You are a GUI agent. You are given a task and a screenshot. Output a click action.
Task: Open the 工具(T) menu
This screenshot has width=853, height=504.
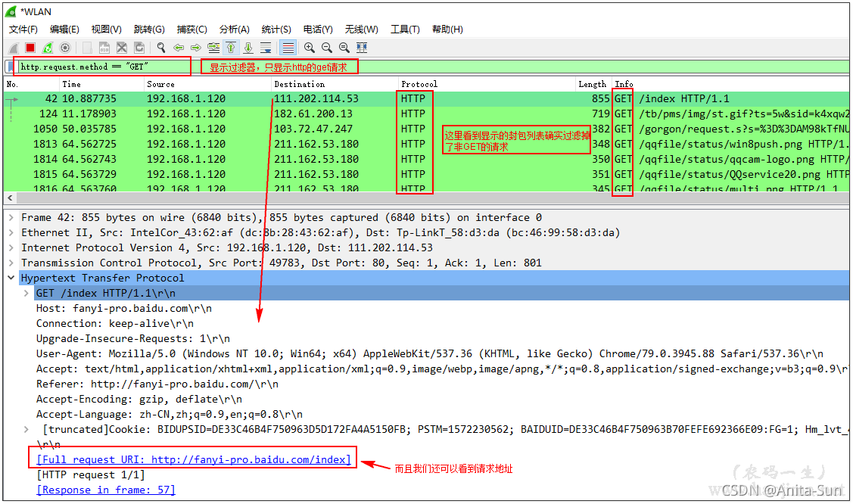pos(405,30)
